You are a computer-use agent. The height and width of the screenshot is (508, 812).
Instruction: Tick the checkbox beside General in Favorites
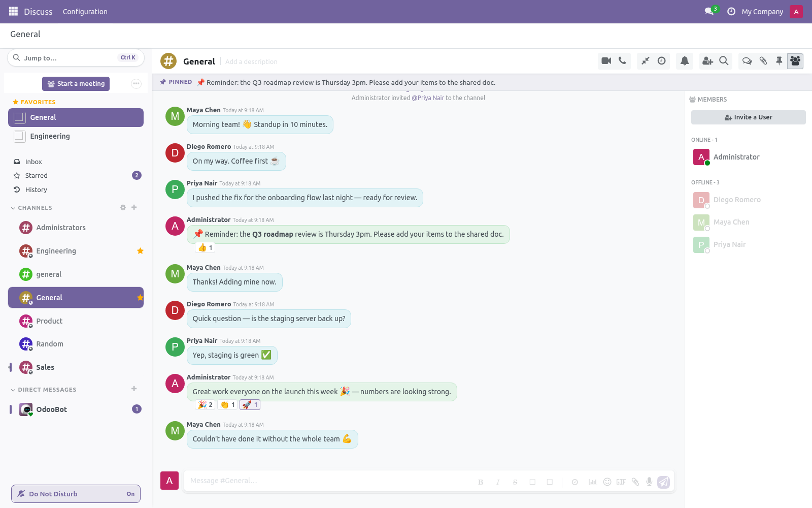(19, 117)
